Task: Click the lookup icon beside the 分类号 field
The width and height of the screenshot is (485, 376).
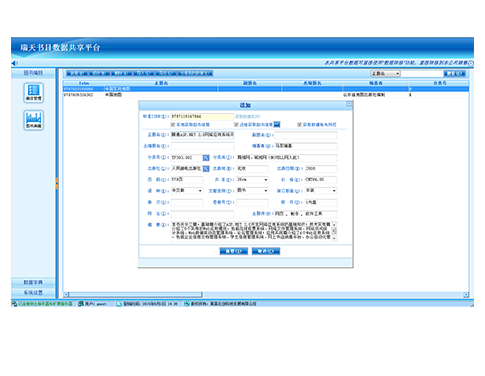Action: 206,158
